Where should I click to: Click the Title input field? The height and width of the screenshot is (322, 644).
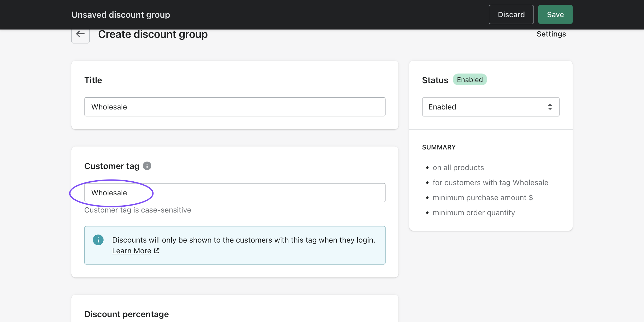235,107
